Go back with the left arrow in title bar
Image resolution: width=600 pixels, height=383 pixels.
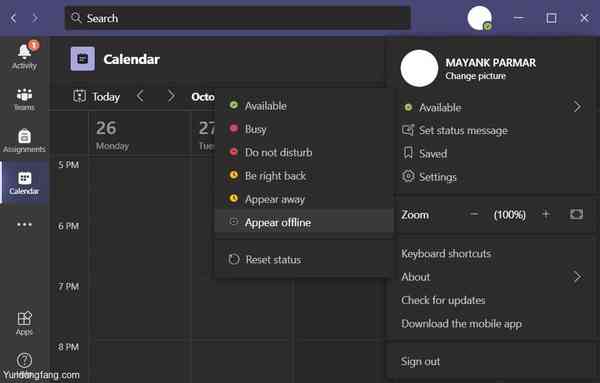coord(13,18)
